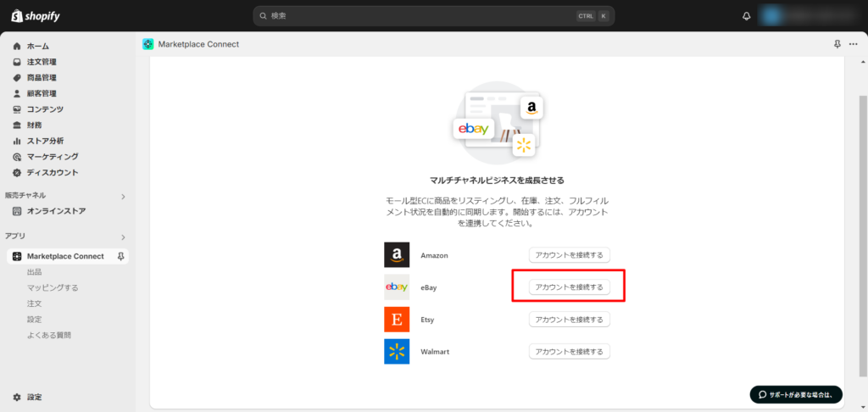
Task: Pin app using header pin icon
Action: (837, 44)
